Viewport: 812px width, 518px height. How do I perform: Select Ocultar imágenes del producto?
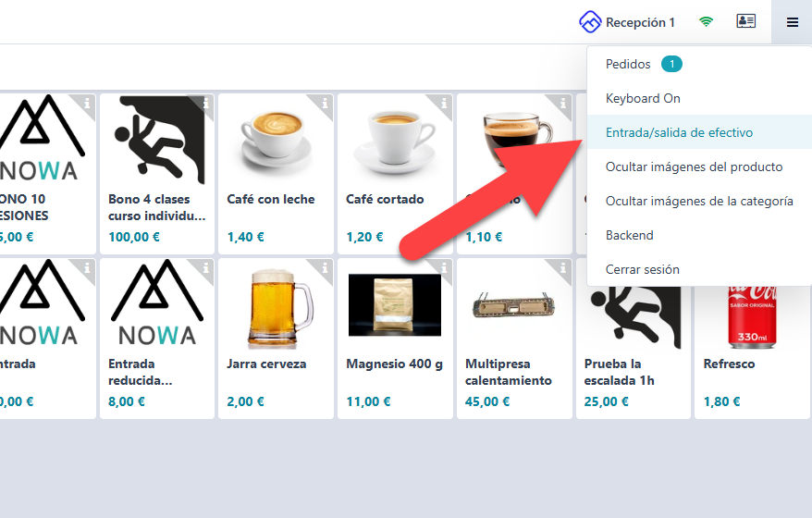(694, 166)
